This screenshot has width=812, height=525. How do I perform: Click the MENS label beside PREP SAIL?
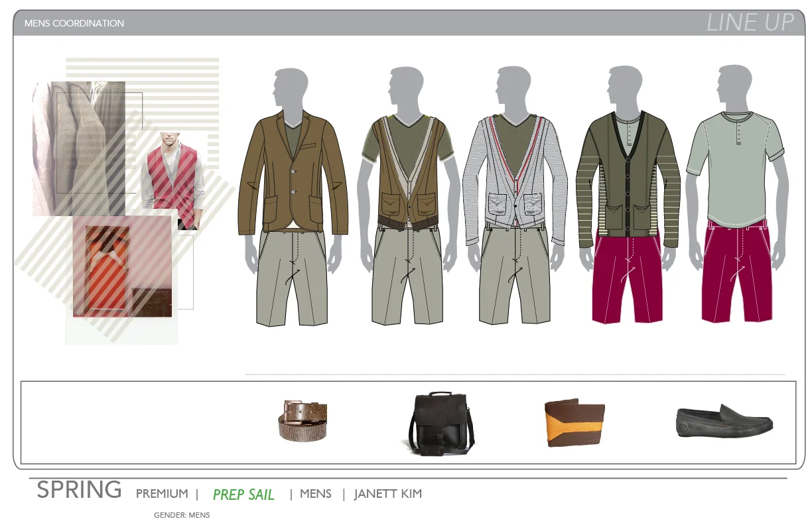point(316,494)
